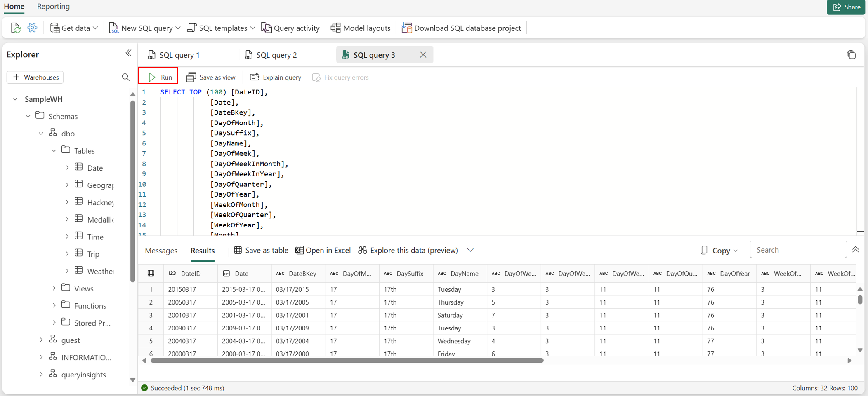This screenshot has width=868, height=396.
Task: Select the Time table icon
Action: pos(79,236)
